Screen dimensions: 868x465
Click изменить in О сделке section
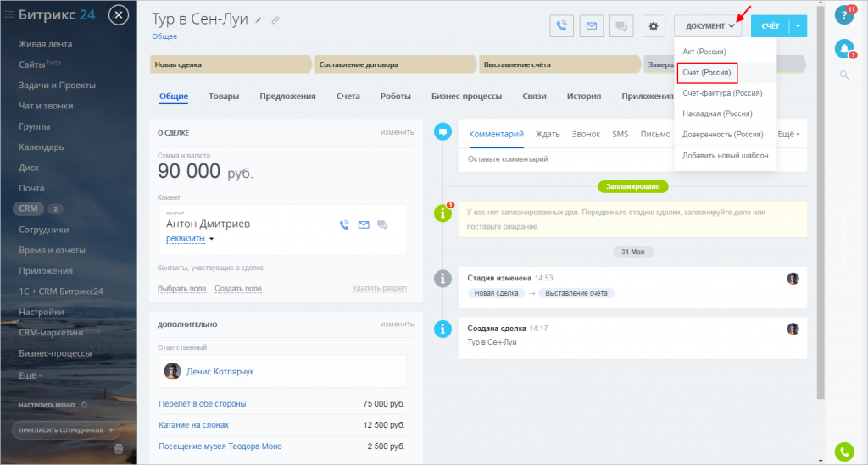pyautogui.click(x=397, y=132)
